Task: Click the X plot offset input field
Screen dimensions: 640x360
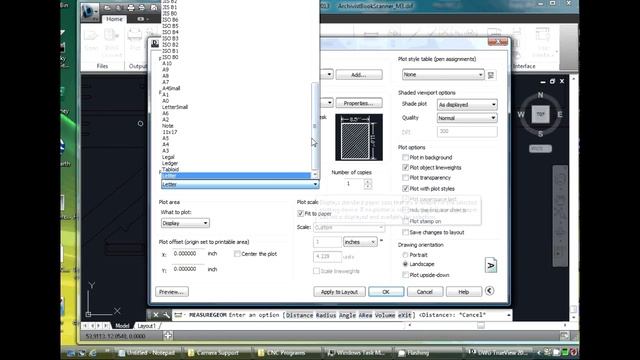Action: pos(188,253)
